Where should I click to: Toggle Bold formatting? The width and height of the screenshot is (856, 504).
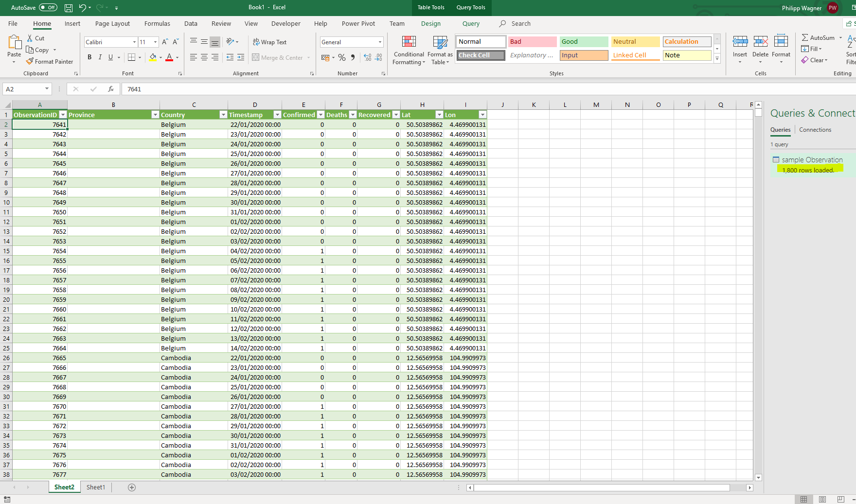pyautogui.click(x=89, y=57)
